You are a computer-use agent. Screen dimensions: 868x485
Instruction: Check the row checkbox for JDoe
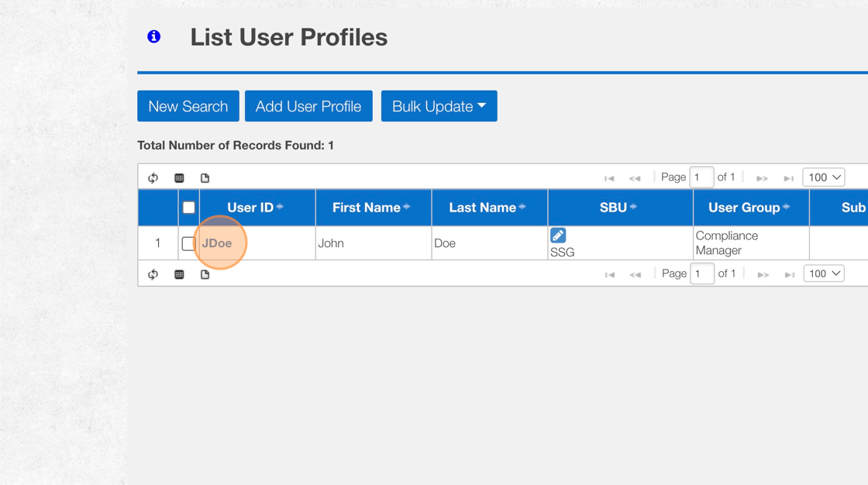[188, 243]
